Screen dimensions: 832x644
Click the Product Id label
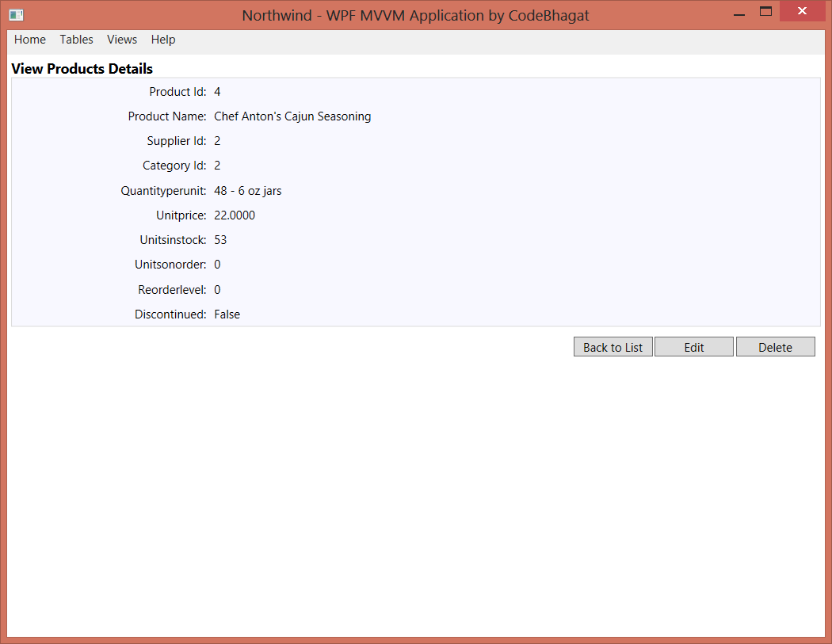click(177, 92)
